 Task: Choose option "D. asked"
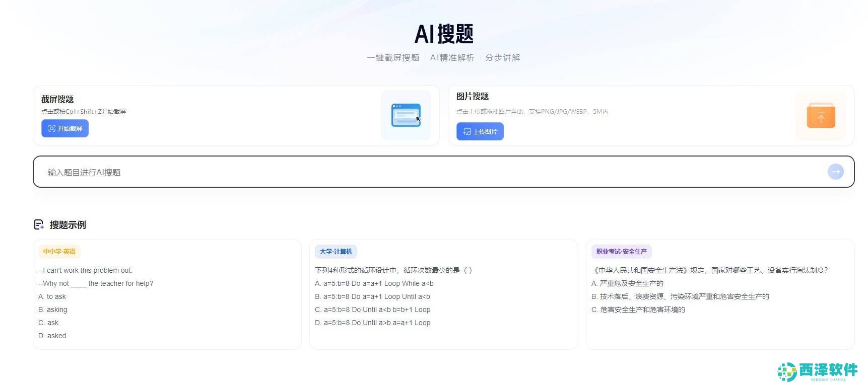52,336
